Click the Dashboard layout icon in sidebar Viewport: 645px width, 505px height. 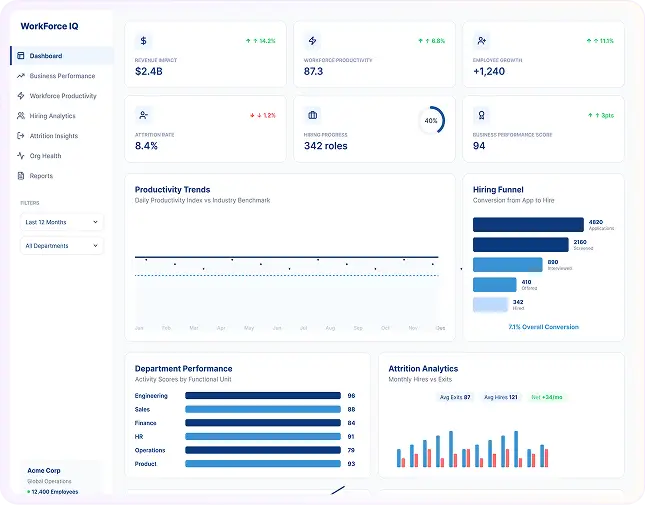click(21, 56)
